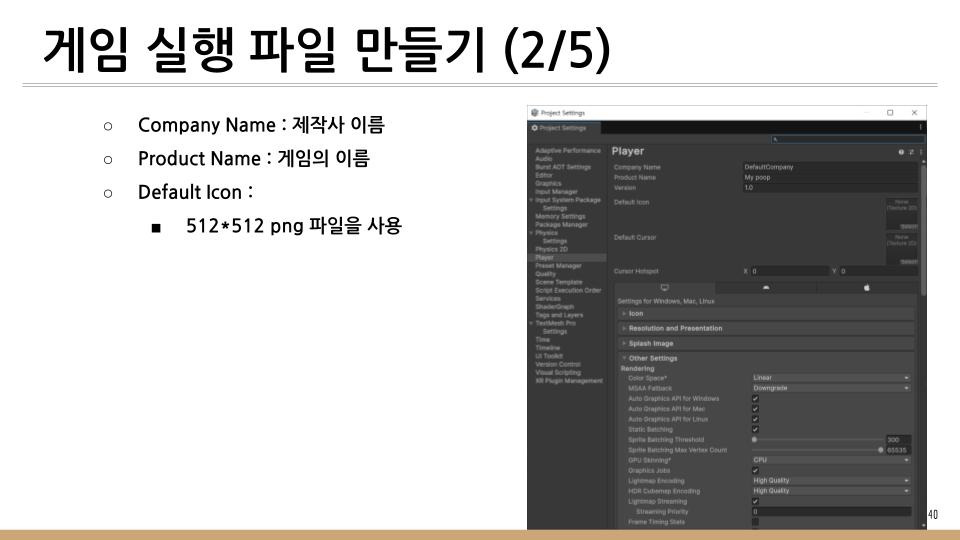This screenshot has width=960, height=540.
Task: Select Burst AOT Settings category
Action: (563, 167)
